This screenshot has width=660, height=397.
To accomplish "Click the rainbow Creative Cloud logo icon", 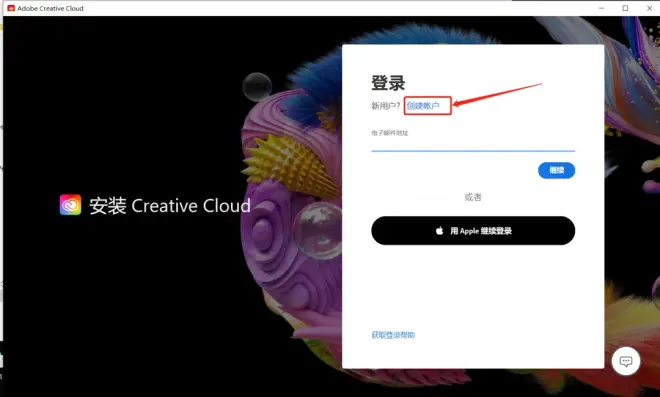I will click(70, 205).
